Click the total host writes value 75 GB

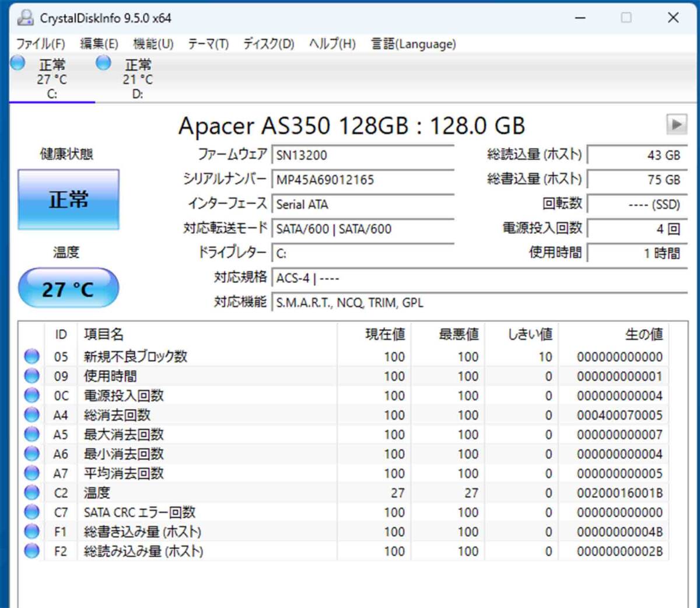pos(637,180)
